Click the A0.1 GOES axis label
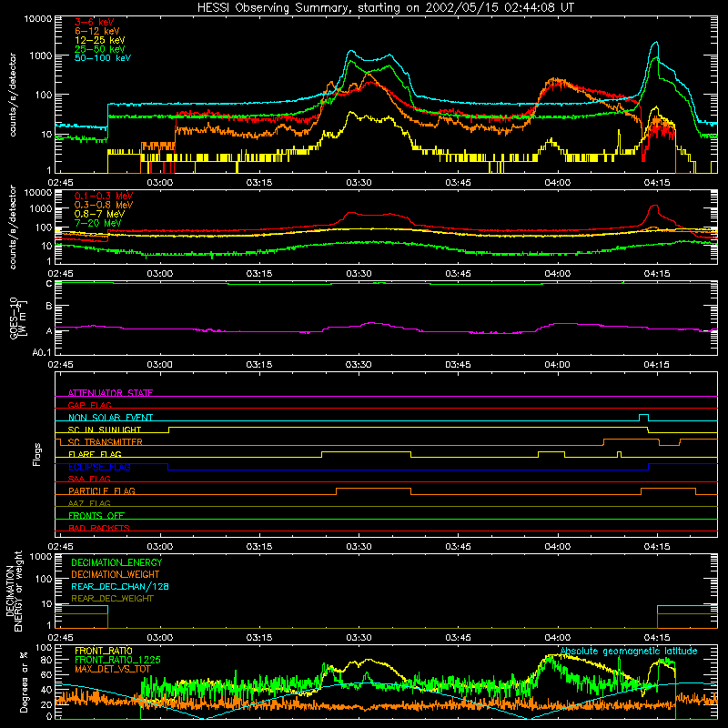Screen dimensions: 728x728 click(42, 352)
